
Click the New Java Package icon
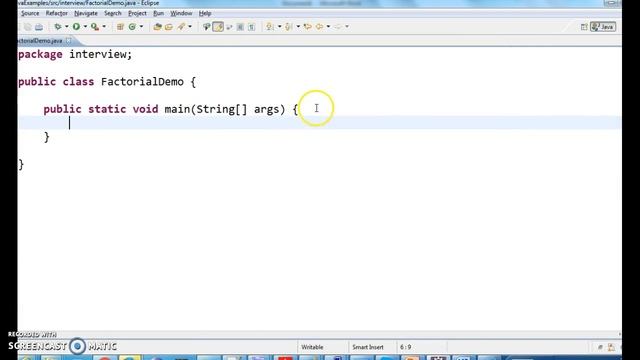(x=120, y=27)
